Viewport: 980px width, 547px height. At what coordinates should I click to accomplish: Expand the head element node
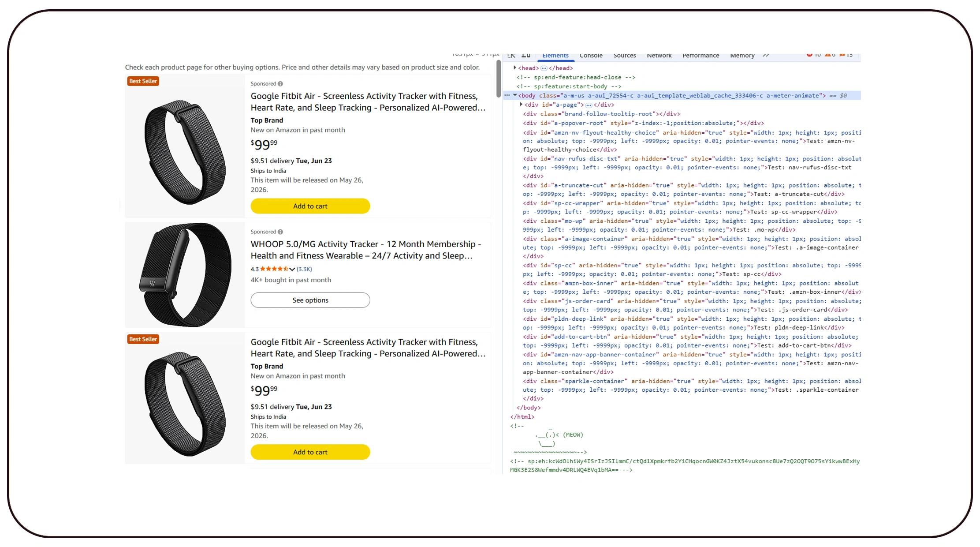tap(515, 68)
